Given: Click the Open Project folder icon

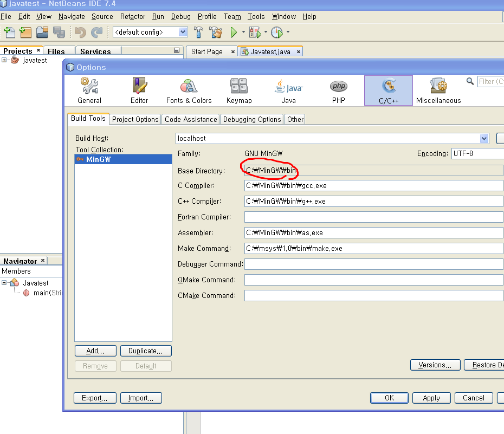Looking at the screenshot, I should [x=42, y=33].
